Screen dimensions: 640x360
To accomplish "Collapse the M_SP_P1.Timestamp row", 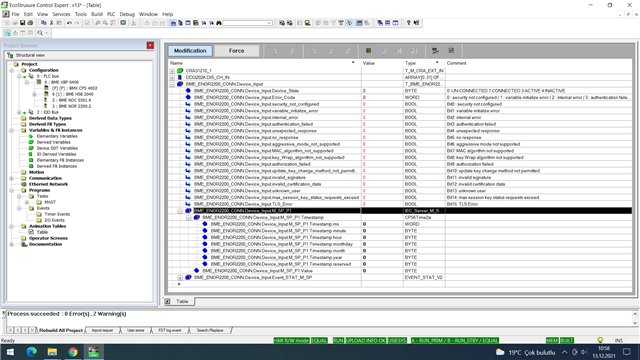I will coord(189,218).
